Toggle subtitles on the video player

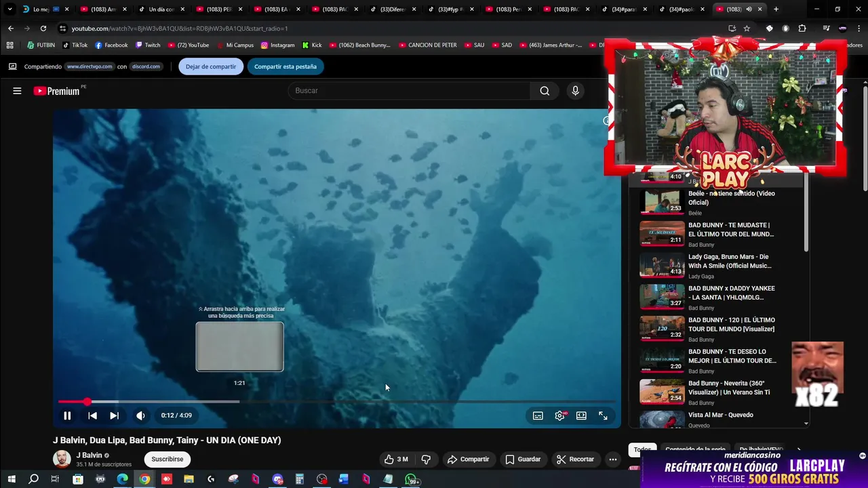click(538, 415)
